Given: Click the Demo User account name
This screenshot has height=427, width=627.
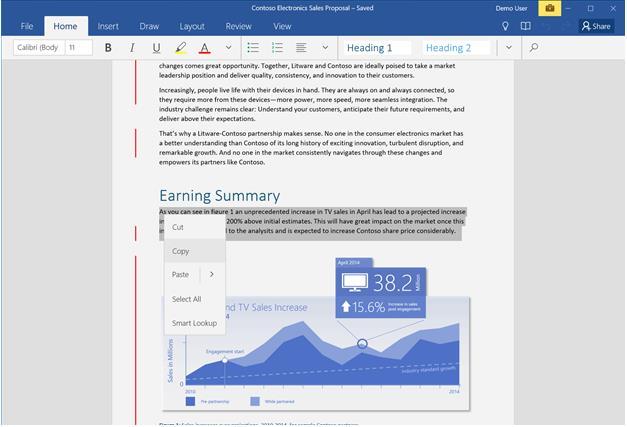Looking at the screenshot, I should click(x=511, y=8).
